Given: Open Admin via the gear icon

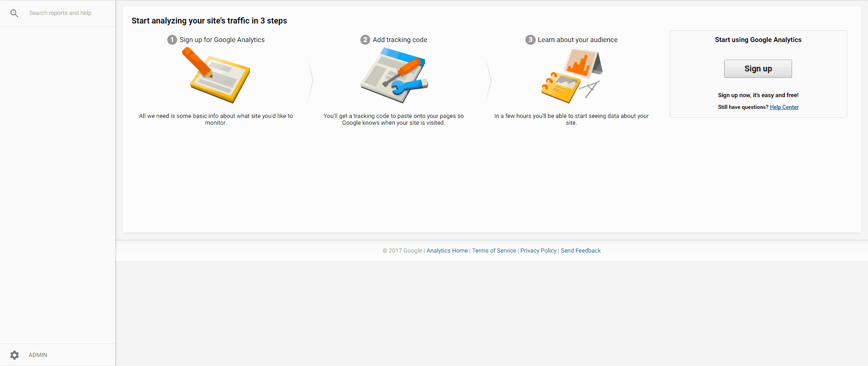Looking at the screenshot, I should click(14, 355).
